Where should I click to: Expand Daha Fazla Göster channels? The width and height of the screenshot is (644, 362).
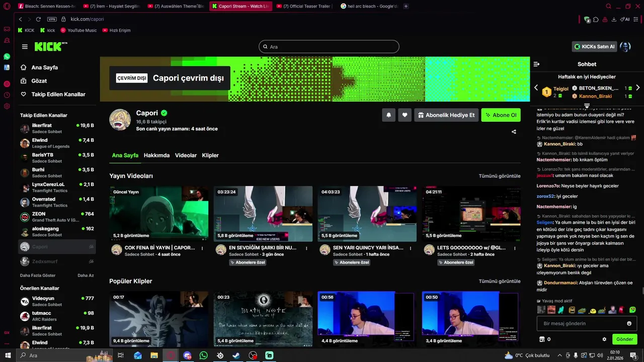tap(38, 276)
